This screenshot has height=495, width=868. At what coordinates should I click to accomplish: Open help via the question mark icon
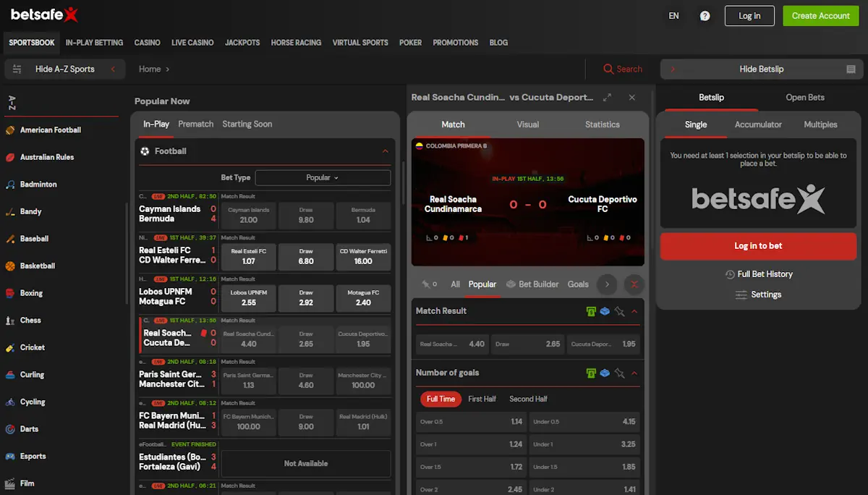(x=705, y=15)
